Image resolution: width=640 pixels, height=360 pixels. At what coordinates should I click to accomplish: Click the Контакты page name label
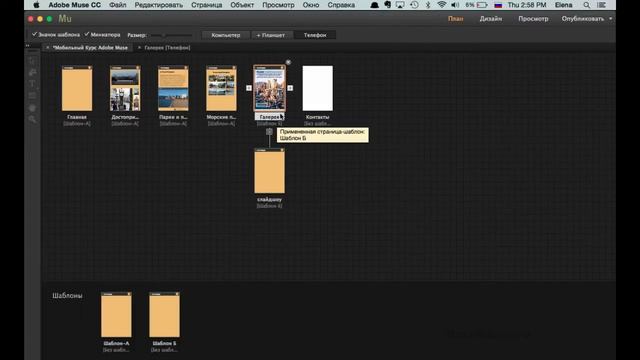[318, 117]
